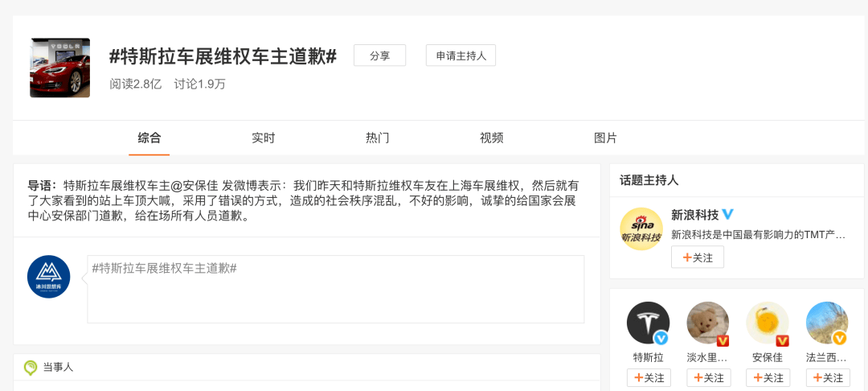Switch to the 综合 tab

pos(149,138)
